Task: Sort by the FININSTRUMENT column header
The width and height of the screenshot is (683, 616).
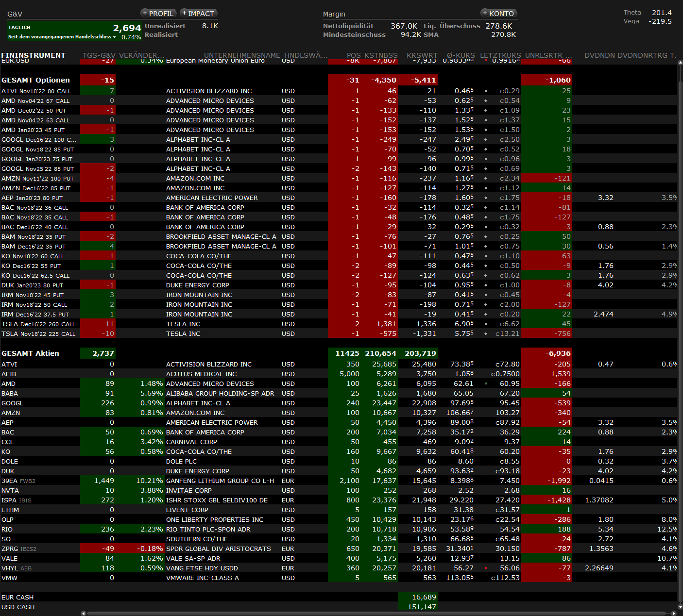Action: coord(33,55)
